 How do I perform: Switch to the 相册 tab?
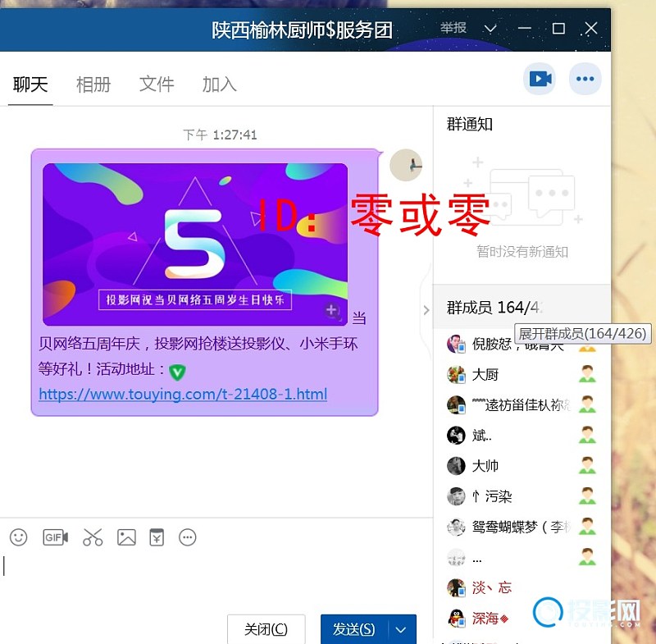[x=93, y=84]
